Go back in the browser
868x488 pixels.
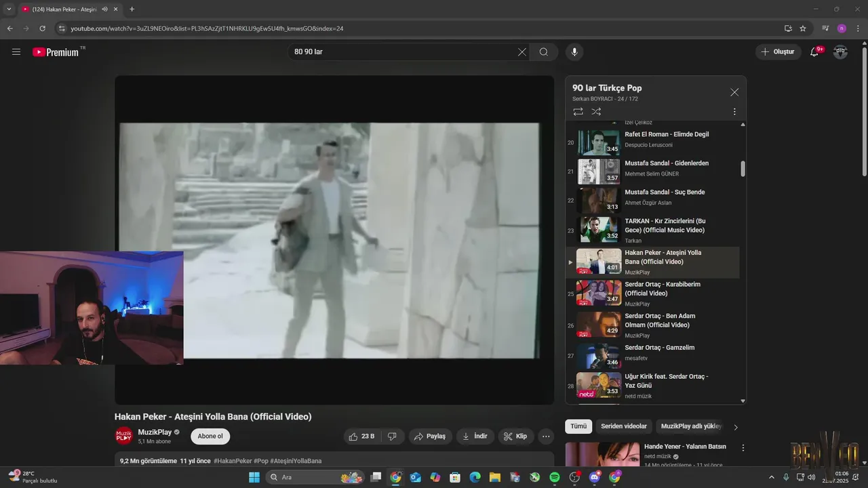9,28
